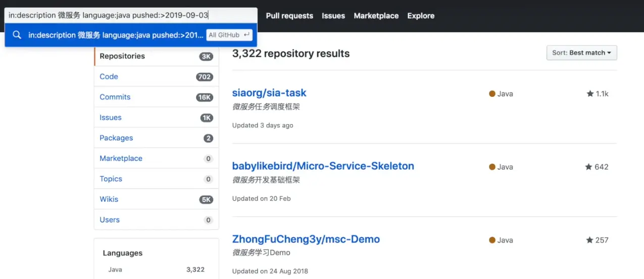This screenshot has height=279, width=644.
Task: Select the Code results filter
Action: (157, 77)
